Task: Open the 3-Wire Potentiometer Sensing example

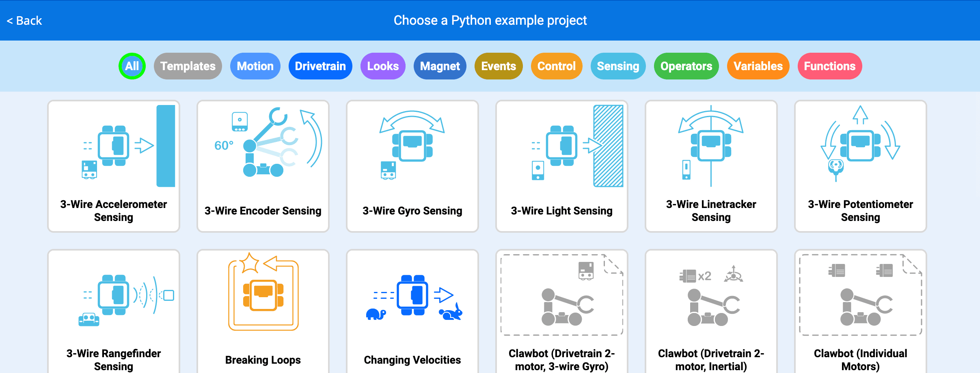Action: (x=860, y=166)
